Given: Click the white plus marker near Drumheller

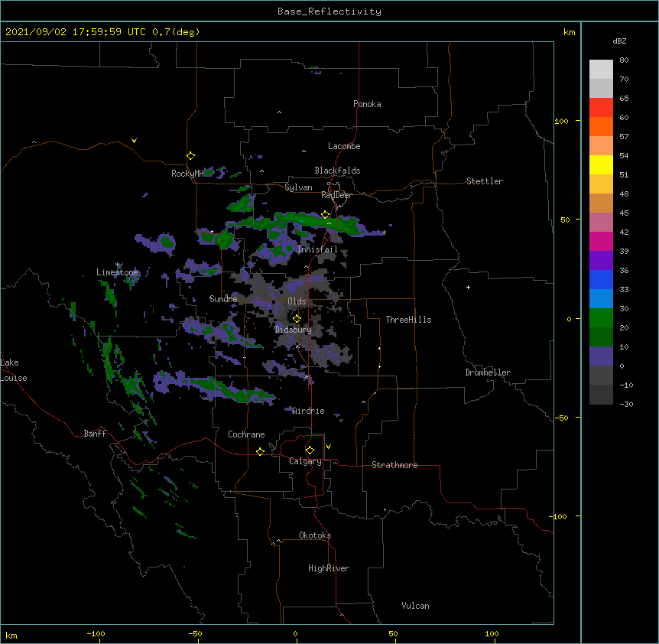Looking at the screenshot, I should pyautogui.click(x=468, y=287).
